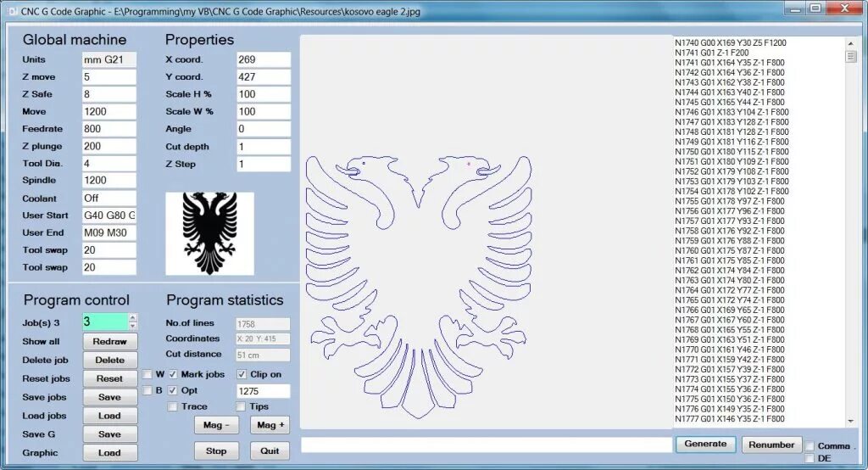Click the Y coord. field showing 427
868x470 pixels.
pos(264,77)
